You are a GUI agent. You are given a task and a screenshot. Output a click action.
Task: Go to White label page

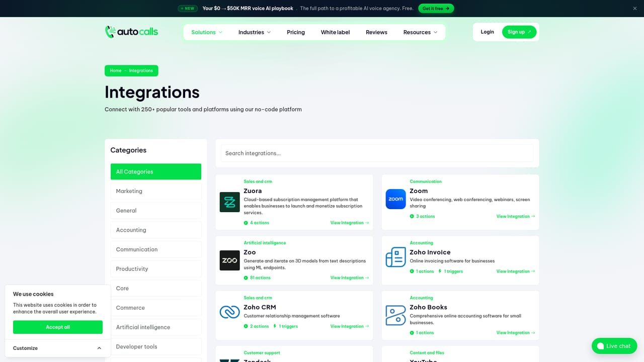pyautogui.click(x=335, y=32)
